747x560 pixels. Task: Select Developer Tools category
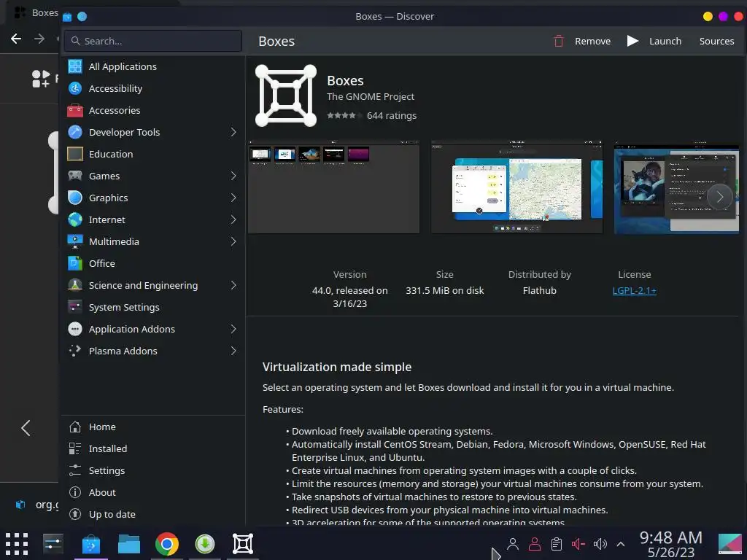(x=152, y=133)
